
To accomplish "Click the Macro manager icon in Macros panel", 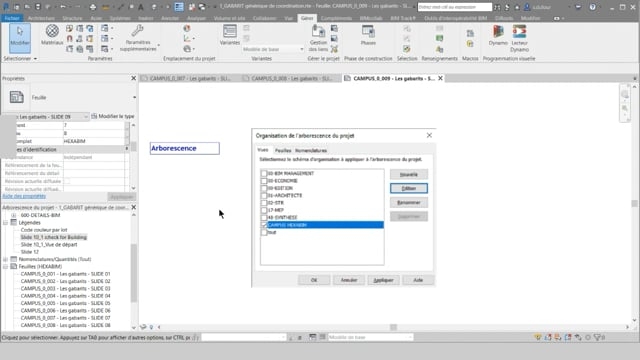I will tap(470, 33).
